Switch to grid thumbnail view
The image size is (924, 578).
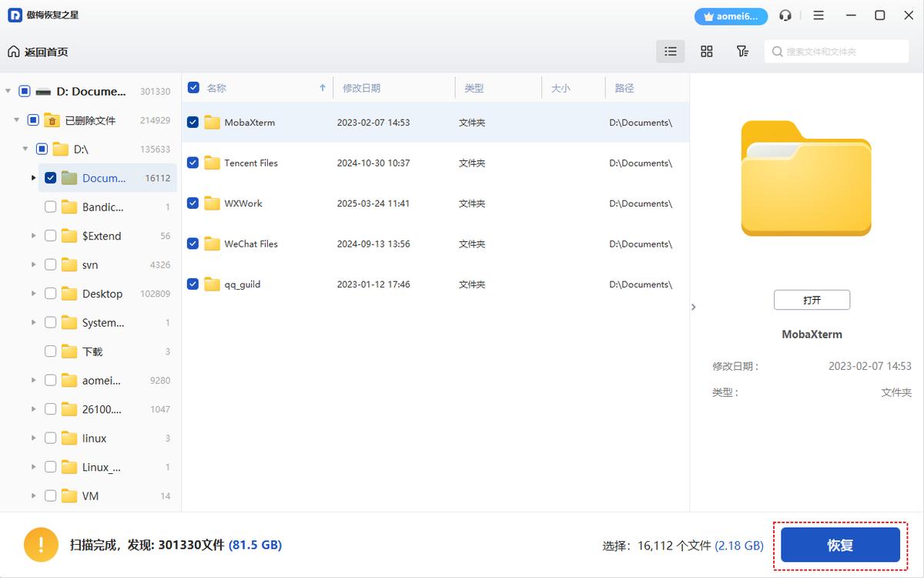(706, 52)
